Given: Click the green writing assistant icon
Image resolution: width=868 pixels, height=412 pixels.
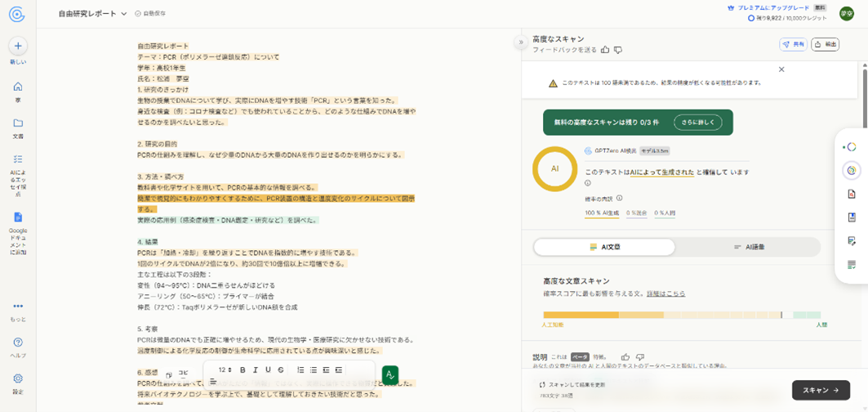Looking at the screenshot, I should [x=390, y=374].
